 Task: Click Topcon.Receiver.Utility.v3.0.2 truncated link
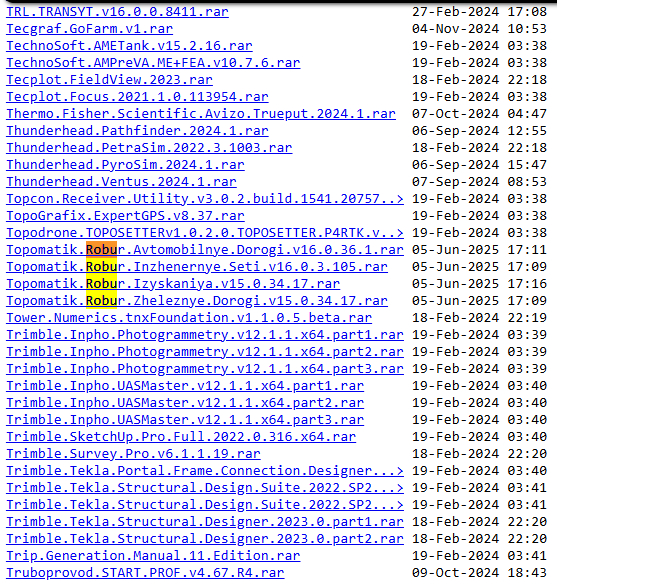(204, 199)
